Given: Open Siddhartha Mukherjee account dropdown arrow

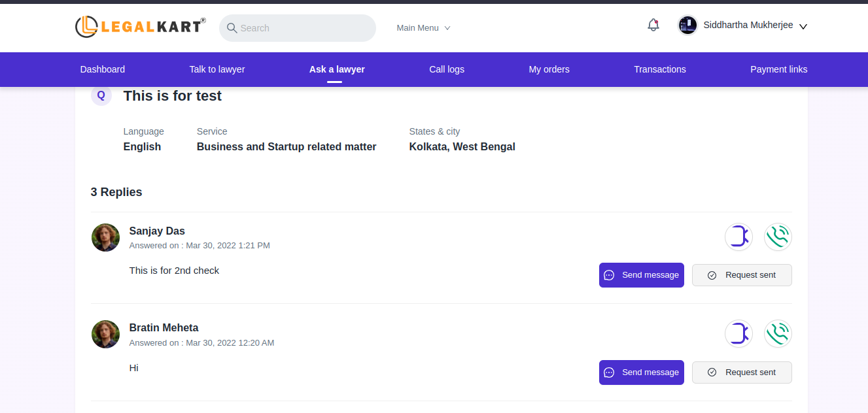Looking at the screenshot, I should (803, 27).
